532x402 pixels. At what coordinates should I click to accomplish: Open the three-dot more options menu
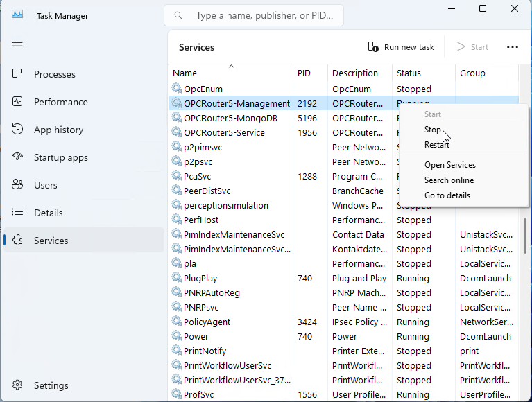tap(513, 47)
